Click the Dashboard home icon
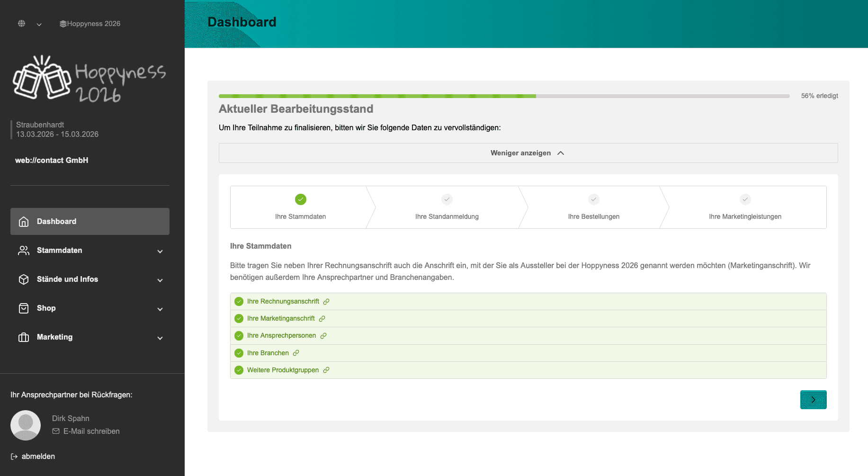Image resolution: width=868 pixels, height=476 pixels. (x=24, y=221)
